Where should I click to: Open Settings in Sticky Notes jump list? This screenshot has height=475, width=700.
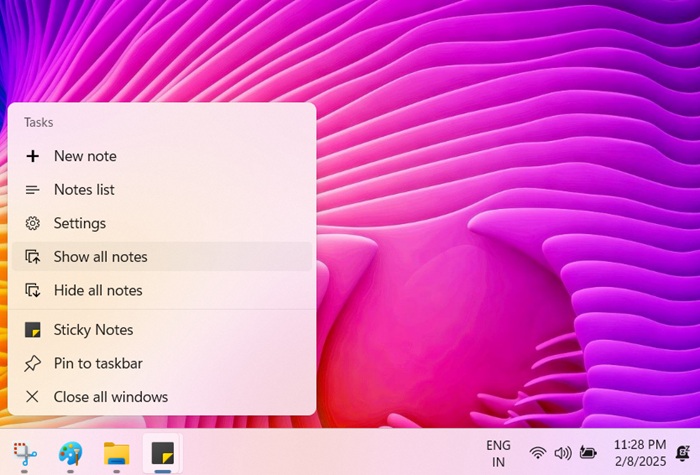point(162,223)
